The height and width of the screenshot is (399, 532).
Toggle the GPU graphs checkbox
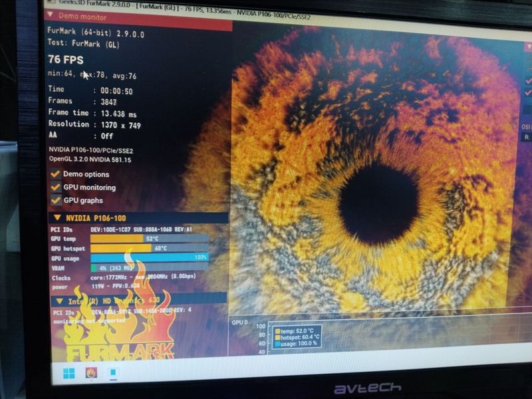coord(56,200)
